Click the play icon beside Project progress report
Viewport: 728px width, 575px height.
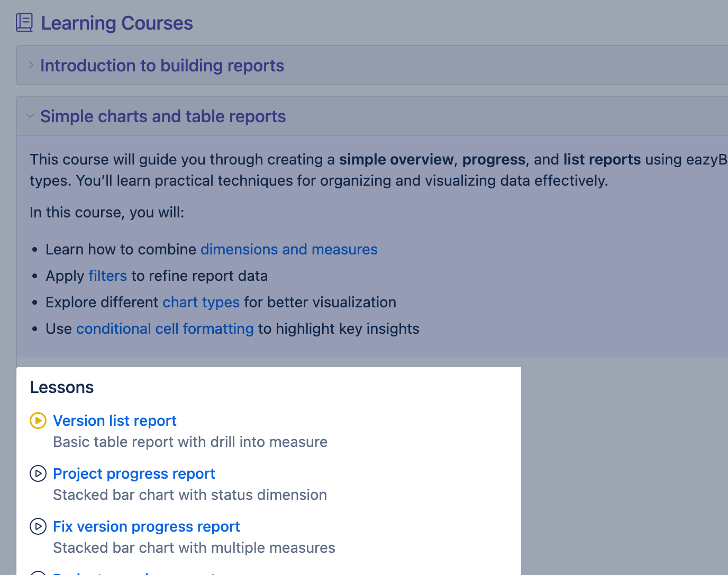click(38, 473)
